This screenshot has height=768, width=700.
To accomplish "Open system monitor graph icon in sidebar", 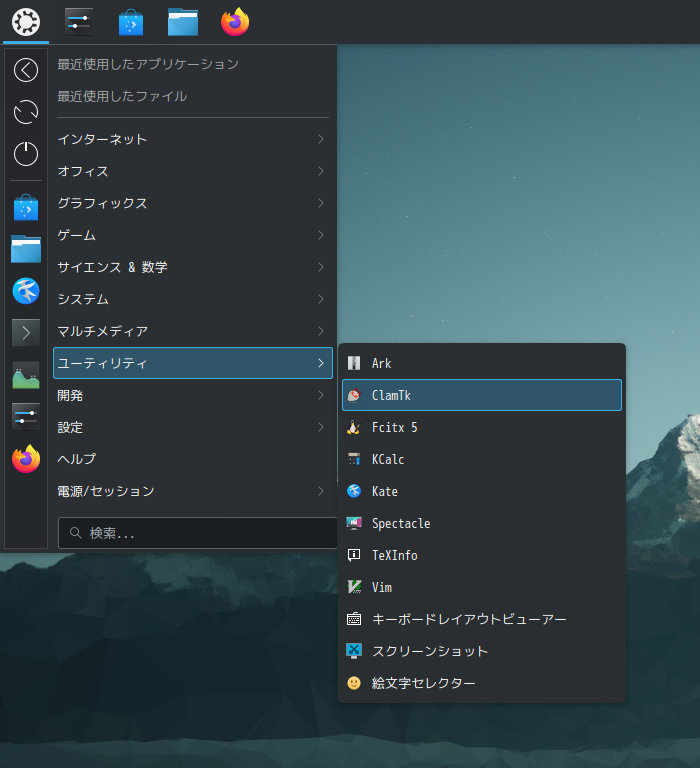I will point(26,375).
